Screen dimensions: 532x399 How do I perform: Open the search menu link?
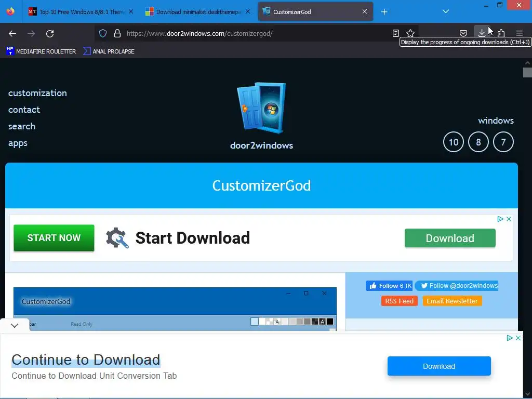pos(22,126)
